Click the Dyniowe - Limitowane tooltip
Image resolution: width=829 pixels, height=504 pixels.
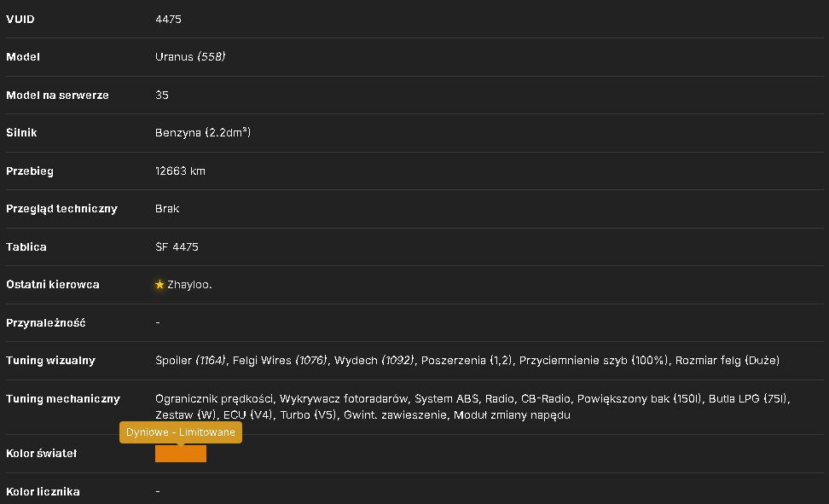(180, 432)
